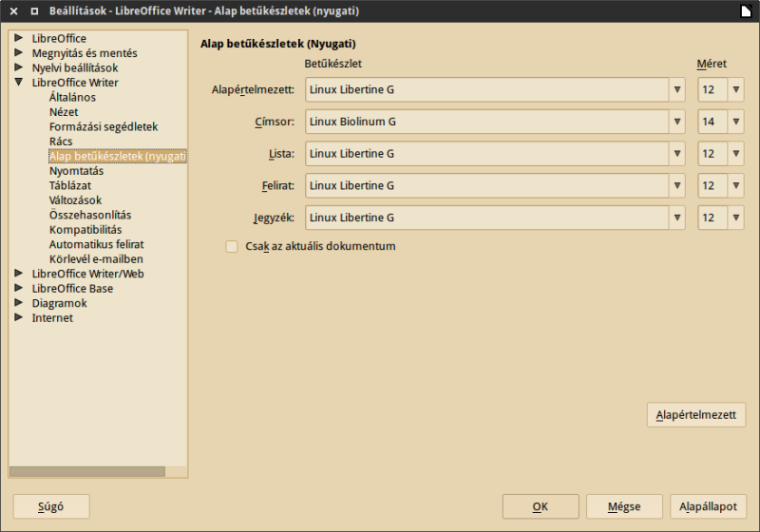Open Kompatibilitás settings page

pos(85,230)
